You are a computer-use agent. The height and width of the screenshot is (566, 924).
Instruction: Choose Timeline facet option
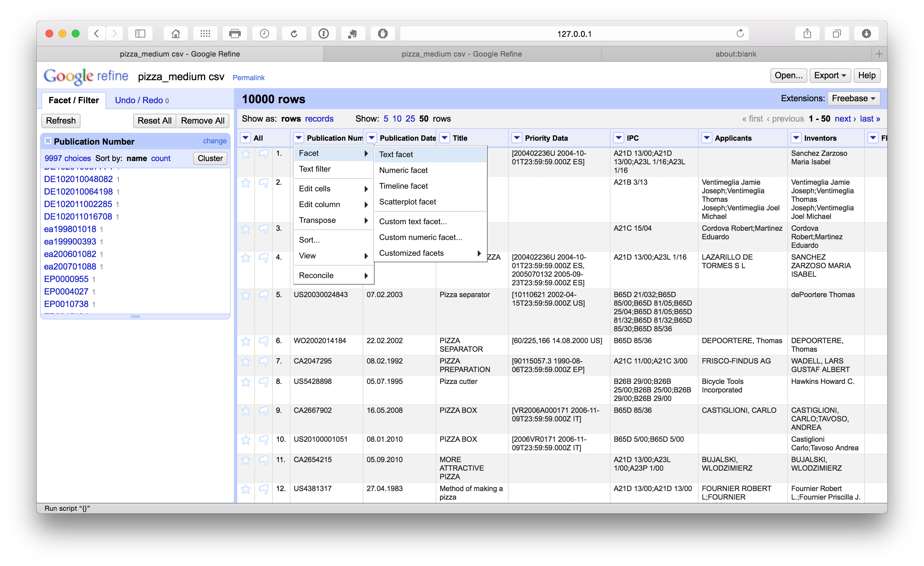tap(430, 186)
